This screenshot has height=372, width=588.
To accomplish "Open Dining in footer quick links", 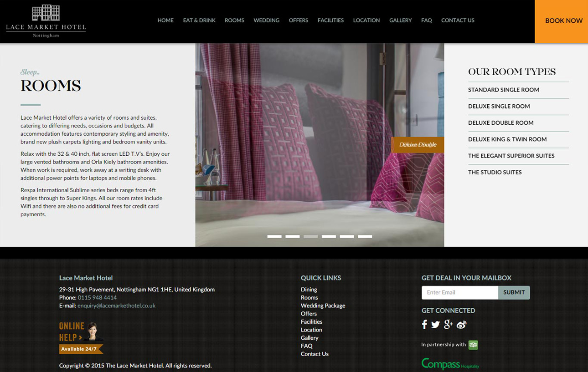I will tap(309, 290).
